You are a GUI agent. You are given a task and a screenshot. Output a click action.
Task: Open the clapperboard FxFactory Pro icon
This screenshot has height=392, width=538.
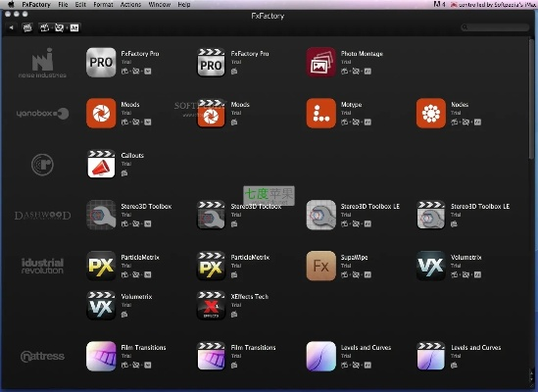(x=211, y=63)
